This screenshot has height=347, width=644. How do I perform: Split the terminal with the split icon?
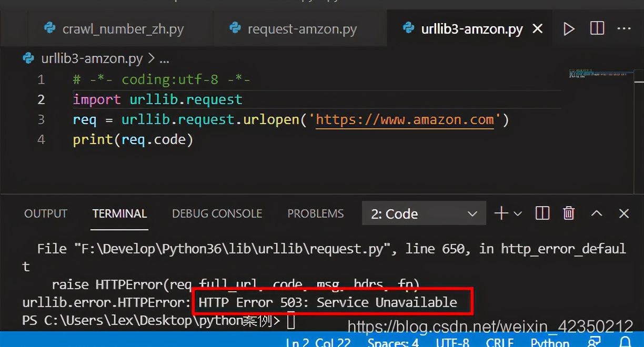(x=542, y=213)
